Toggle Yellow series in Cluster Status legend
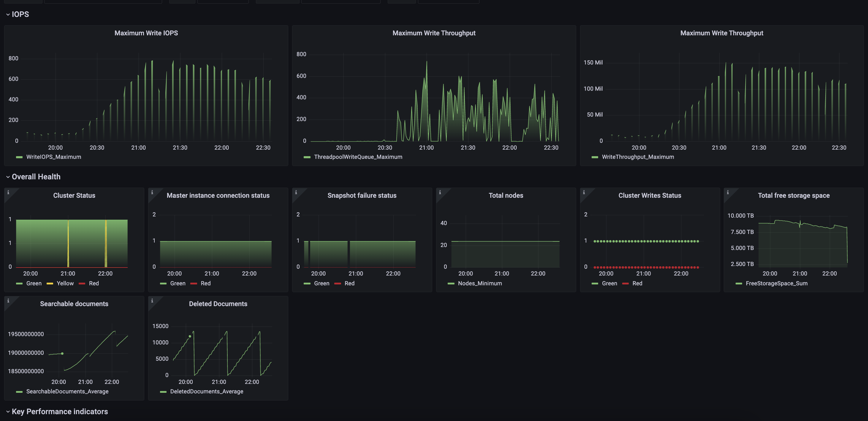 pyautogui.click(x=65, y=284)
